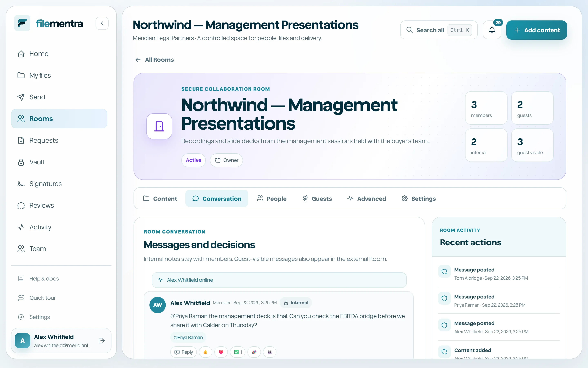Reply to Alex Whitfield's message

(x=184, y=352)
